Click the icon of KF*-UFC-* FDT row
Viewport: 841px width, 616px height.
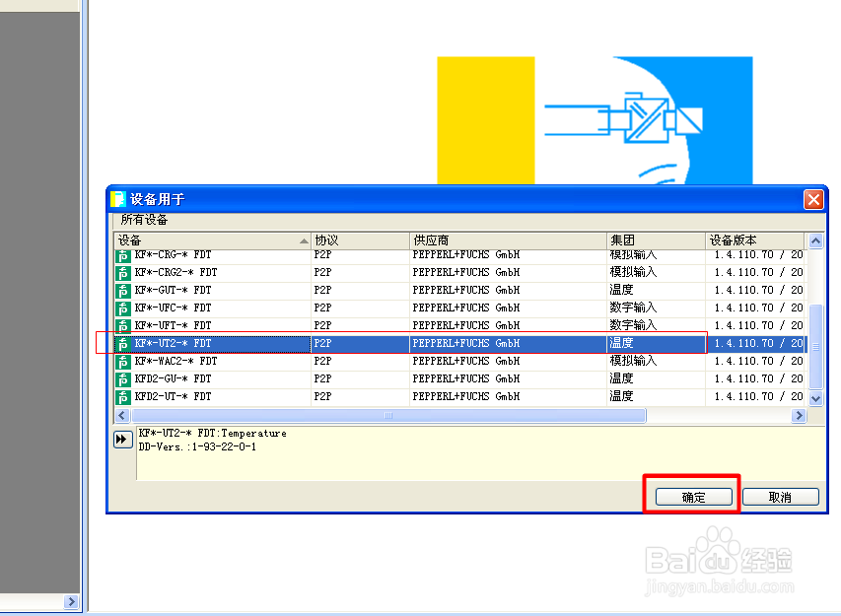[123, 308]
